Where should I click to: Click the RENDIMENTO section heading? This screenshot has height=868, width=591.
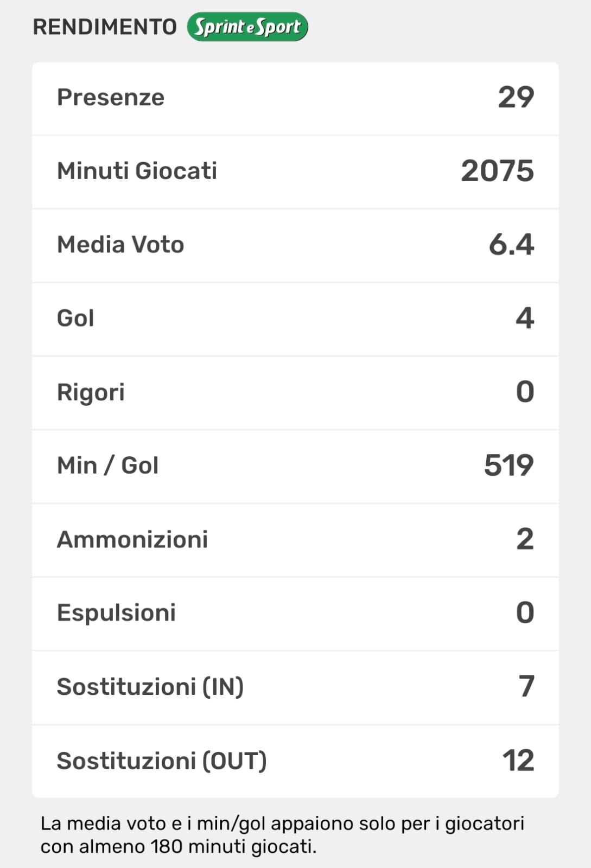coord(105,27)
